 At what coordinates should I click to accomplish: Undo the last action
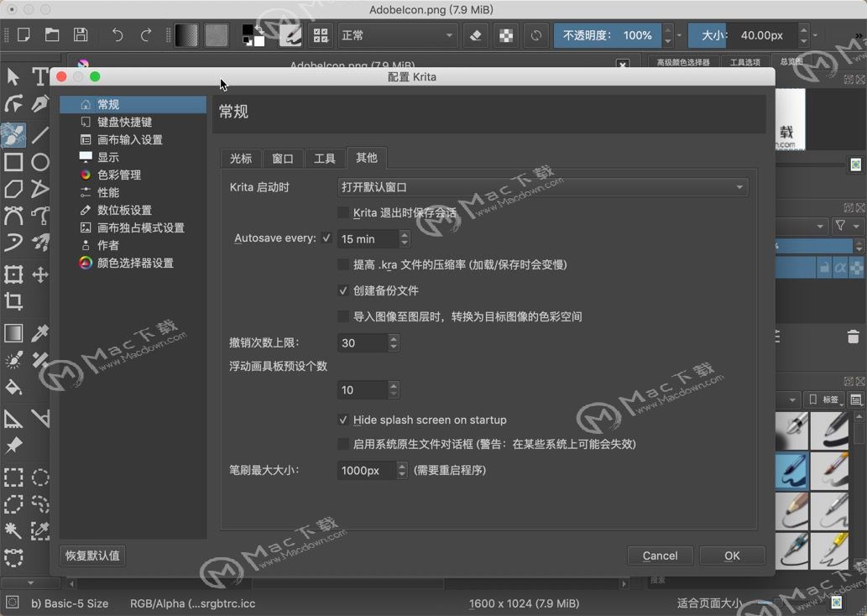point(118,35)
